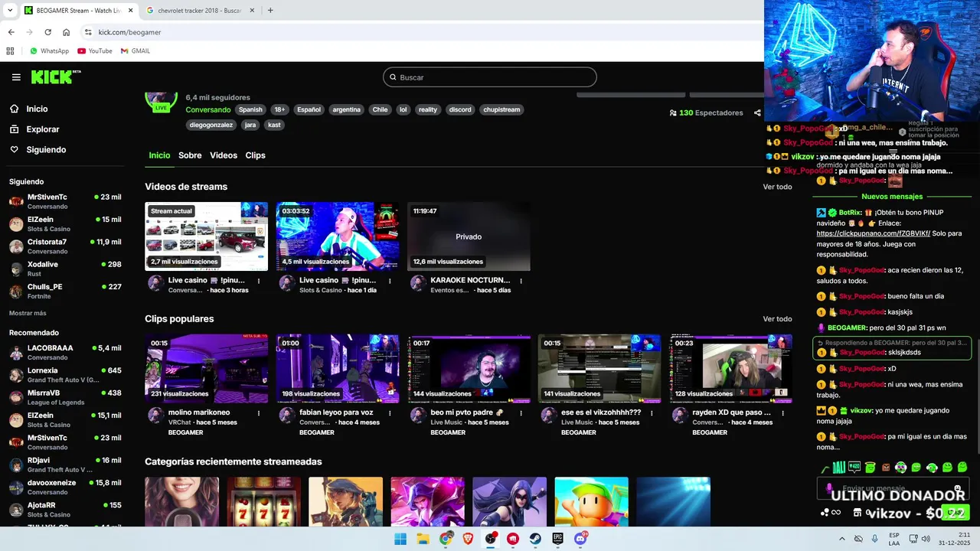Click the chupistream tag
The width and height of the screenshot is (980, 551).
[501, 109]
